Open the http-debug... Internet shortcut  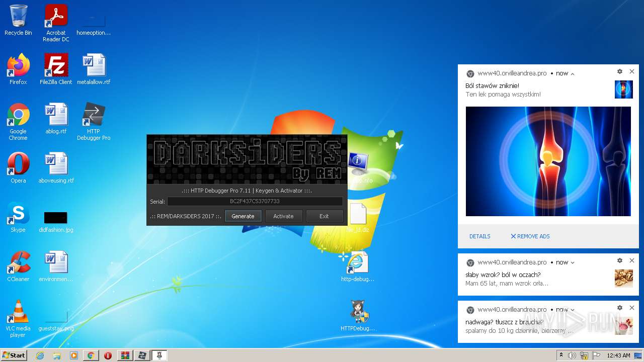point(358,266)
